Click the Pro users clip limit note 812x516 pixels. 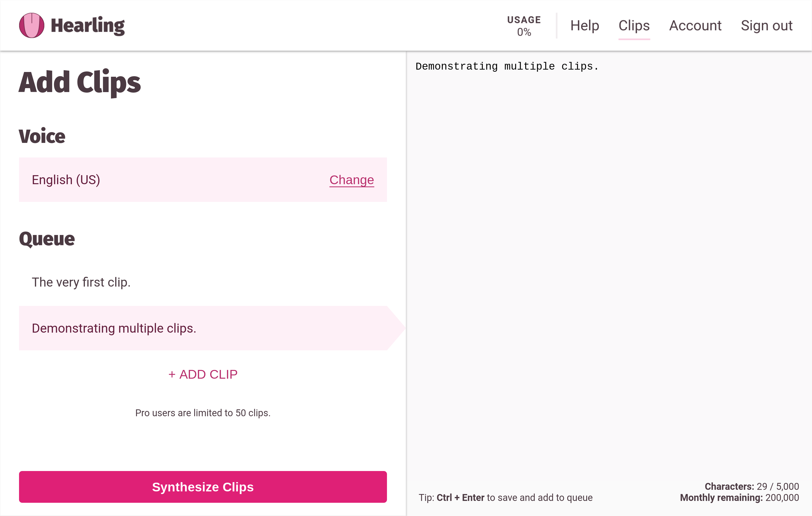[203, 413]
